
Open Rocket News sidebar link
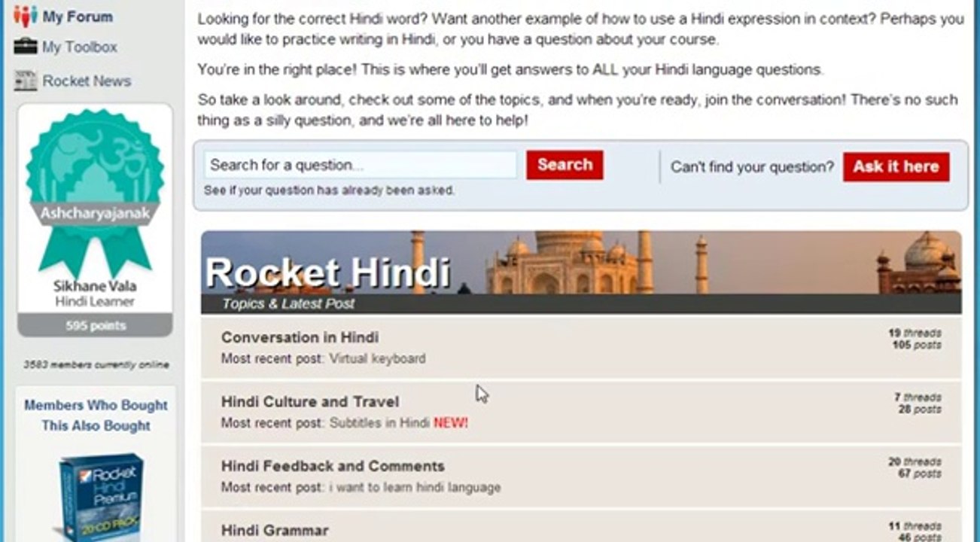click(87, 81)
